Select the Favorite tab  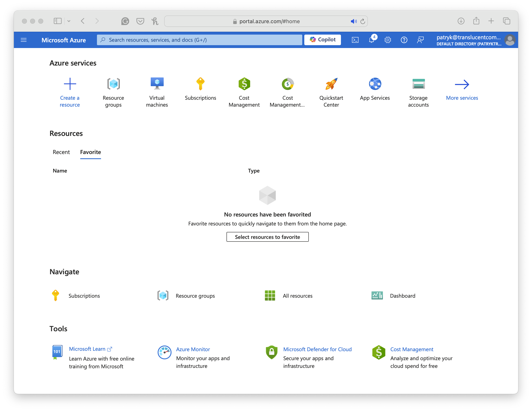point(90,152)
